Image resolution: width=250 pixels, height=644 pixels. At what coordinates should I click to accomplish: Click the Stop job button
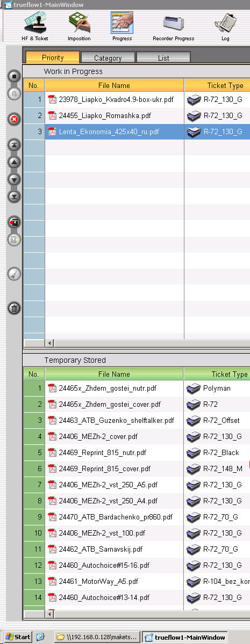[15, 76]
